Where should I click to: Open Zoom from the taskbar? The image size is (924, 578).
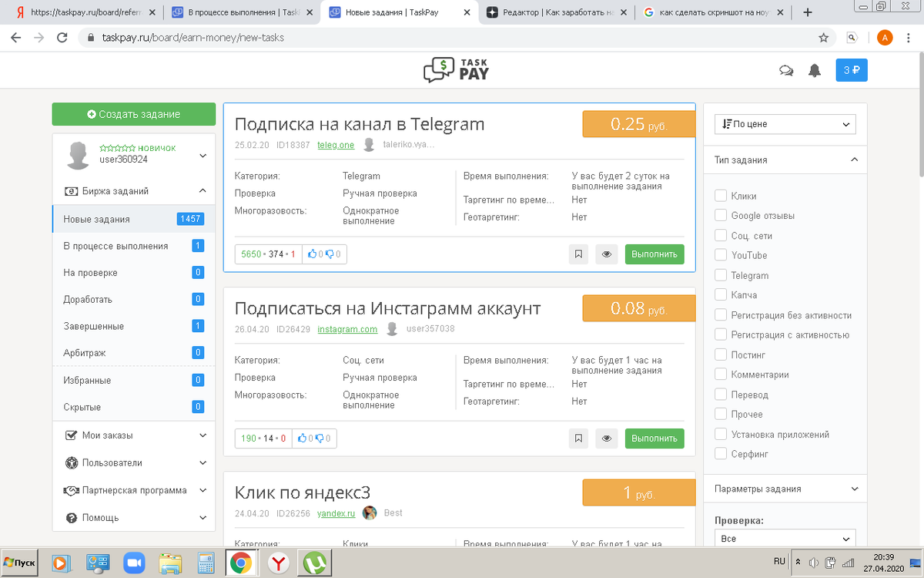coord(135,563)
